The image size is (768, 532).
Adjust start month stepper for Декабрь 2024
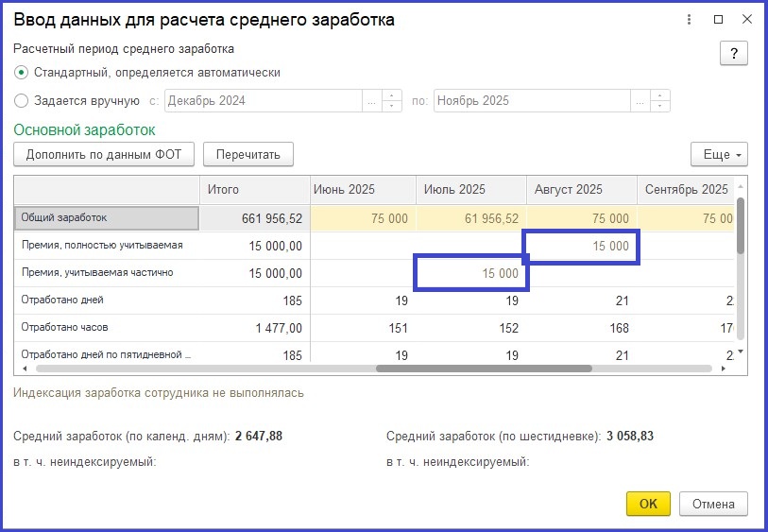click(392, 101)
